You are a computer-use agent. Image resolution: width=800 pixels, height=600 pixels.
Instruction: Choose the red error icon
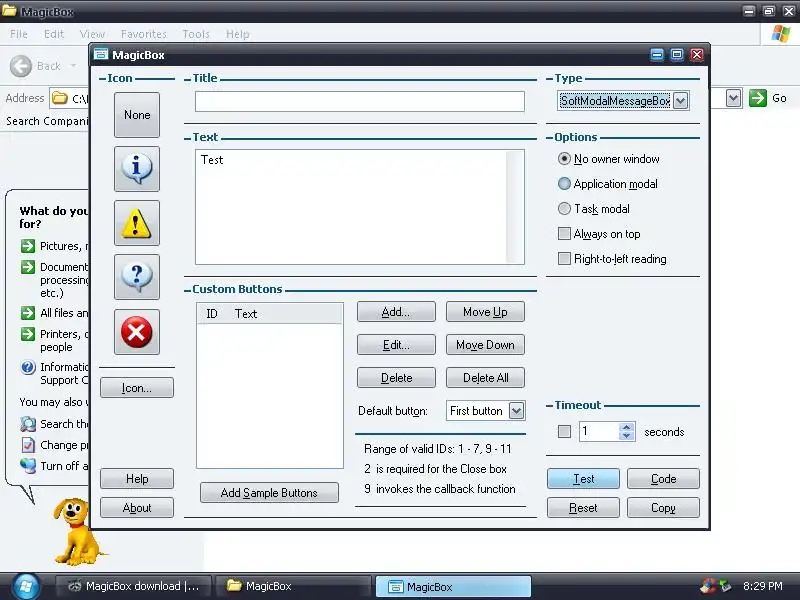[x=137, y=332]
